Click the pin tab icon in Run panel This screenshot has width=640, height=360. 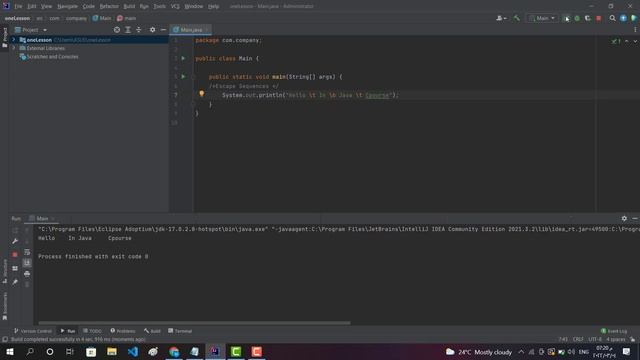(x=15, y=282)
